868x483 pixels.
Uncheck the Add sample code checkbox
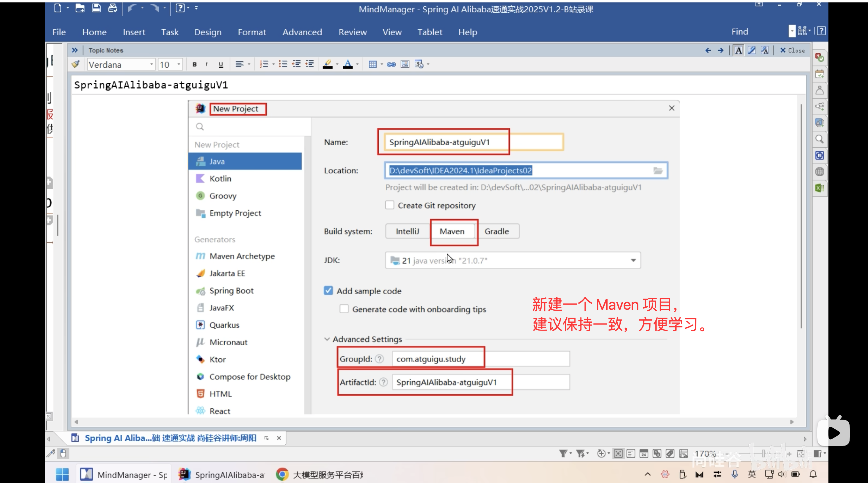click(x=328, y=290)
